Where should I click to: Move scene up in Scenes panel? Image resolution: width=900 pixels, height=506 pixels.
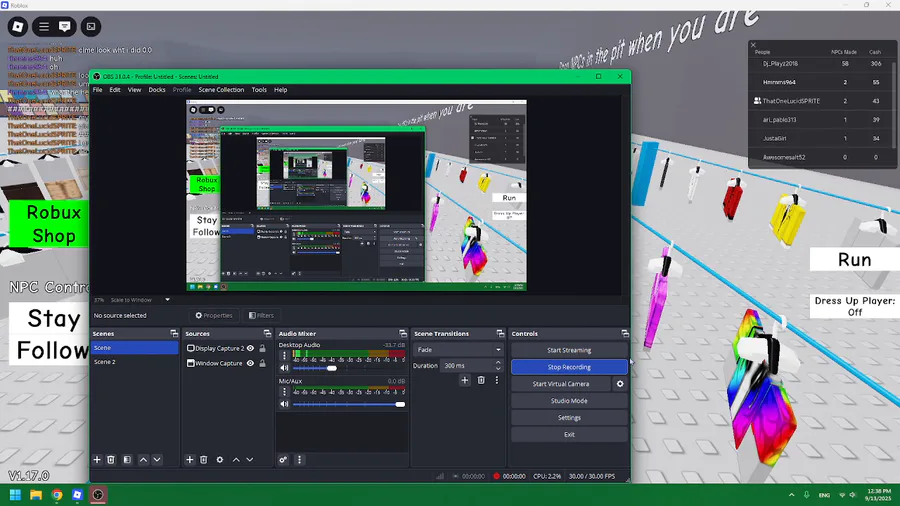pyautogui.click(x=143, y=460)
